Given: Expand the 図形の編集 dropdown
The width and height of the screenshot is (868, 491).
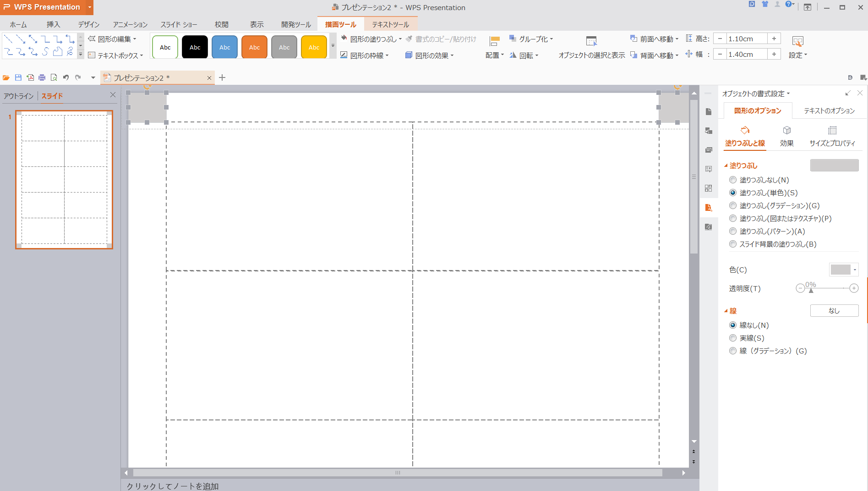Looking at the screenshot, I should tap(135, 39).
